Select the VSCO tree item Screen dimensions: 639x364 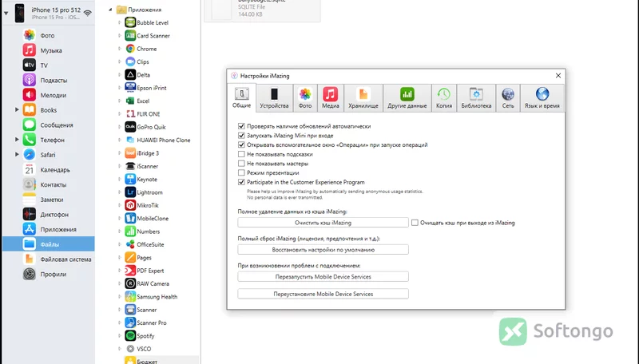[x=138, y=349]
